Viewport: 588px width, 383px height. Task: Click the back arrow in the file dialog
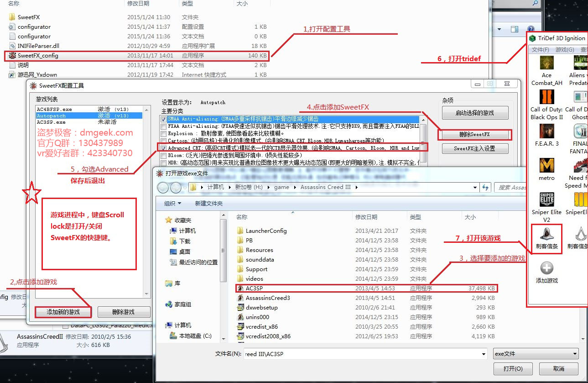point(164,187)
